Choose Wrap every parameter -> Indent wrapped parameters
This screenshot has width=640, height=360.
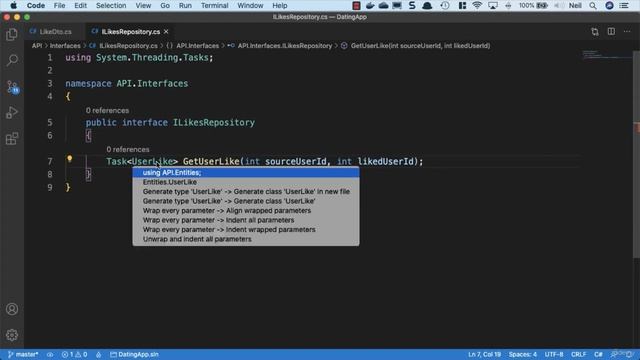pos(246,229)
